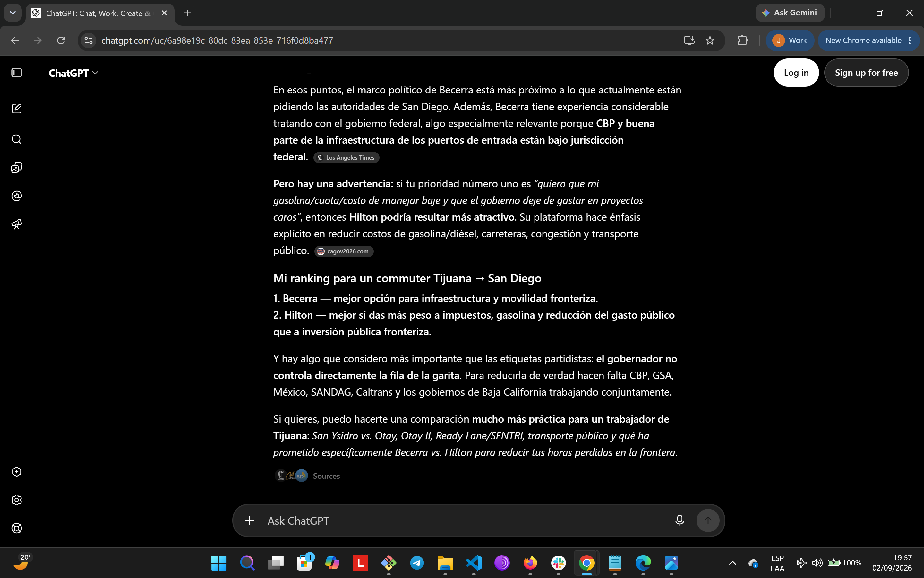Click the battery 100% indicator

tap(844, 563)
